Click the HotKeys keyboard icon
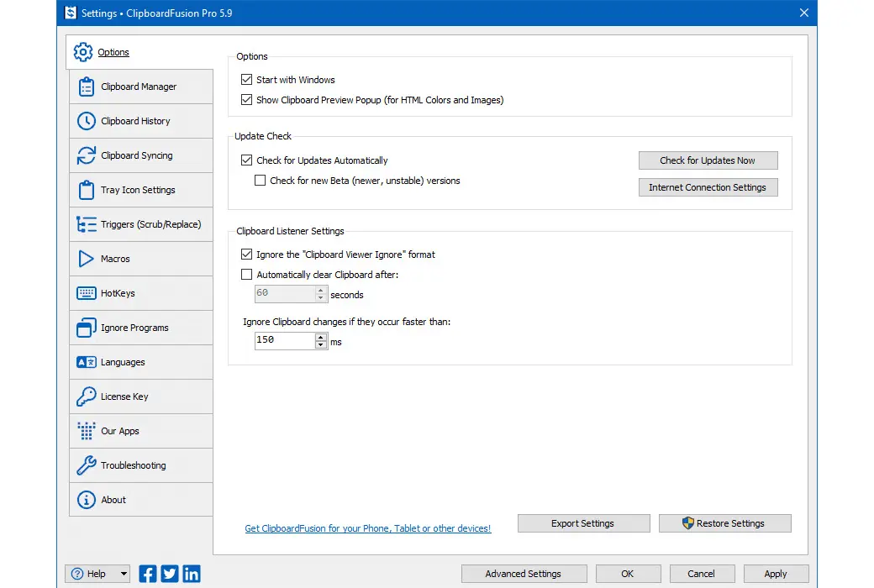Screen dimensions: 874x588 pyautogui.click(x=87, y=293)
